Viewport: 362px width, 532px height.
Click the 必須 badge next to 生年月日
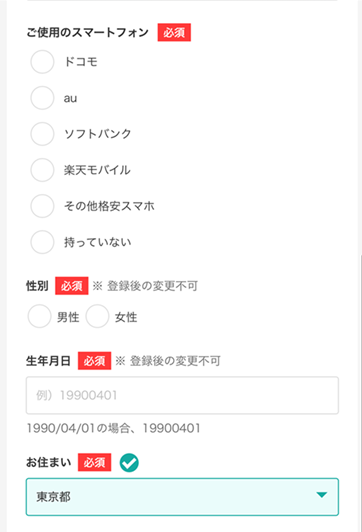coord(94,361)
